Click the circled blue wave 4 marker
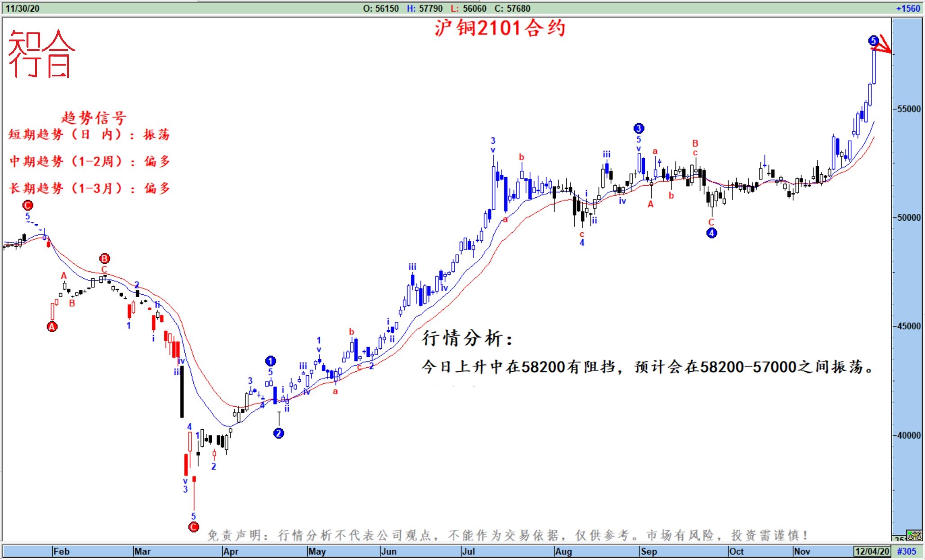 711,233
